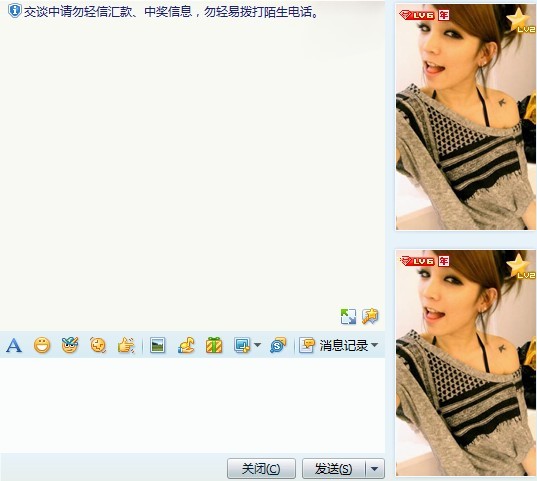Send a window shake nudge

coord(98,345)
